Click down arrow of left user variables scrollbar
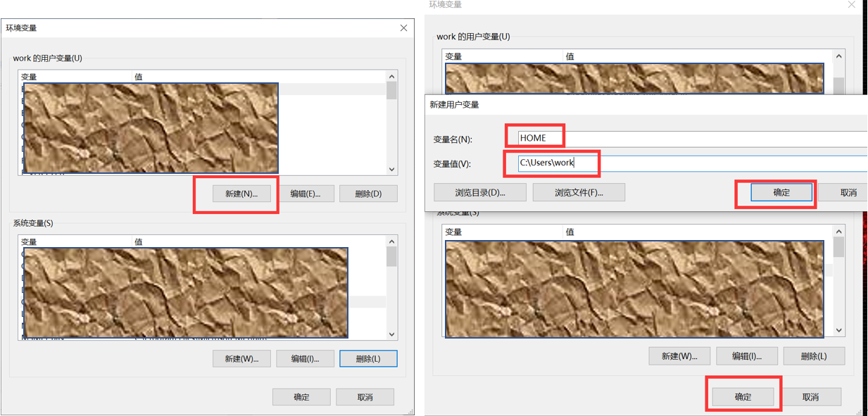868x416 pixels. [x=391, y=170]
